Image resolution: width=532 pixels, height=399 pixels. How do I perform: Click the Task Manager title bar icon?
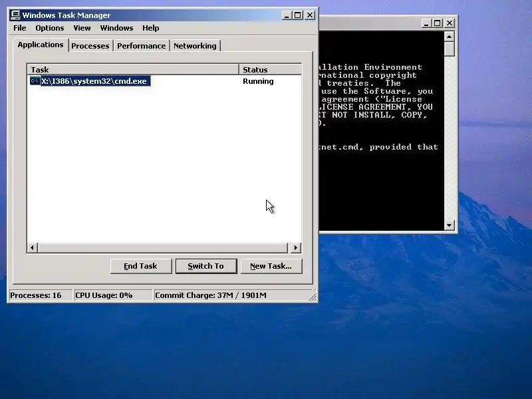15,15
